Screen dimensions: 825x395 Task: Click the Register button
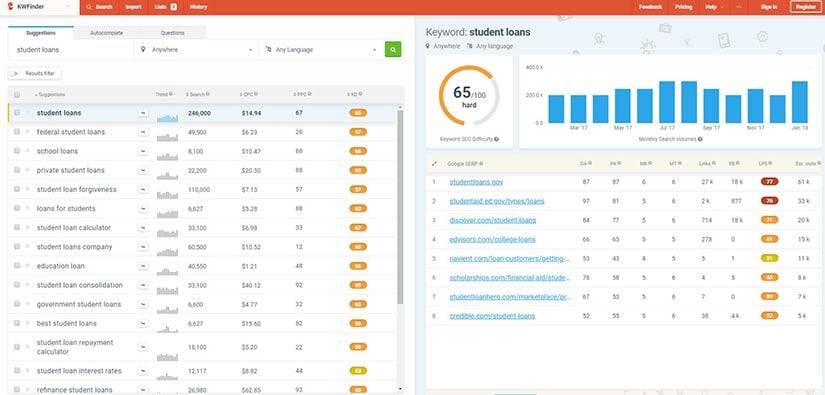click(806, 7)
